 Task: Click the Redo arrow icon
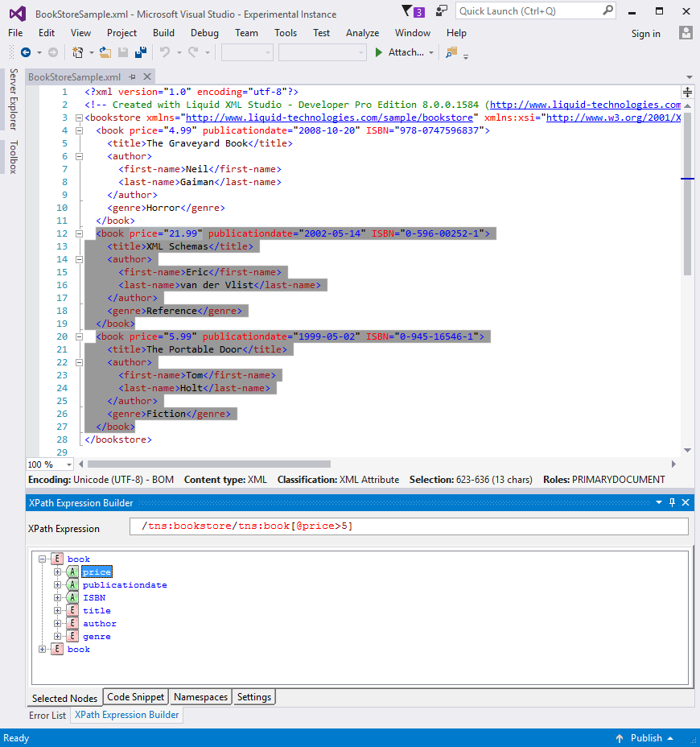[x=193, y=52]
